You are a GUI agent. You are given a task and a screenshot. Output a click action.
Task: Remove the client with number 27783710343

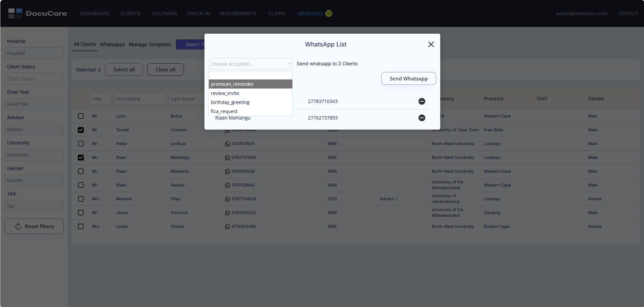coord(422,101)
